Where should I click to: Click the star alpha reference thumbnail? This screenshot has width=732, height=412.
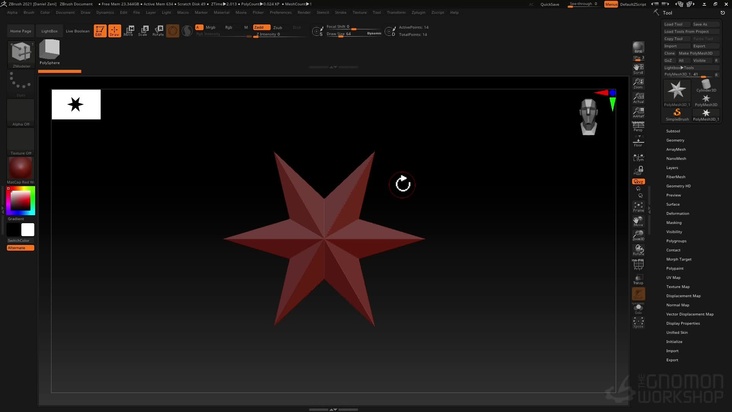pyautogui.click(x=76, y=104)
